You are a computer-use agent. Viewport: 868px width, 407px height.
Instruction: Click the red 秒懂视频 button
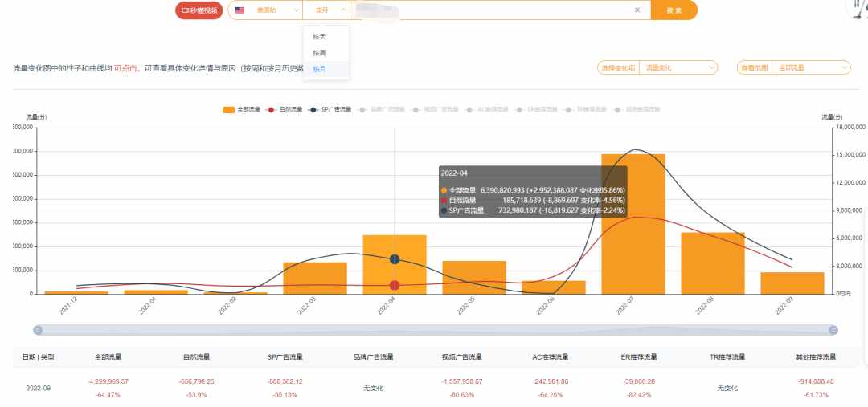(199, 10)
